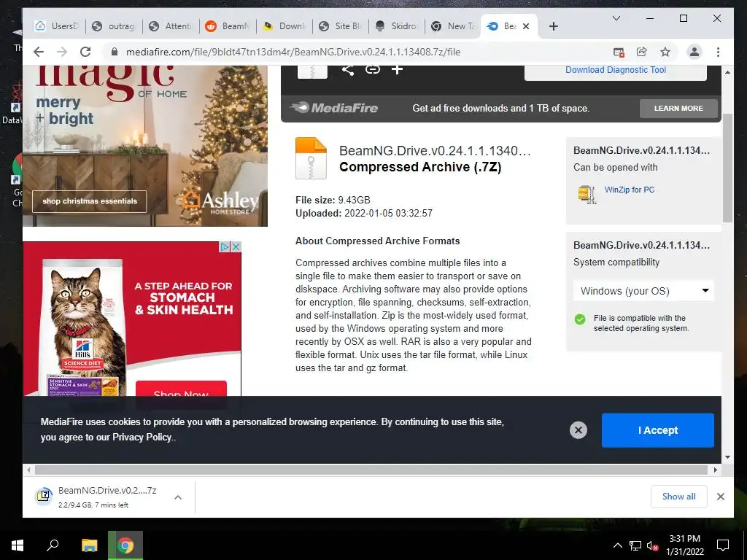View site lock info in address bar
The height and width of the screenshot is (560, 747).
pos(115,52)
